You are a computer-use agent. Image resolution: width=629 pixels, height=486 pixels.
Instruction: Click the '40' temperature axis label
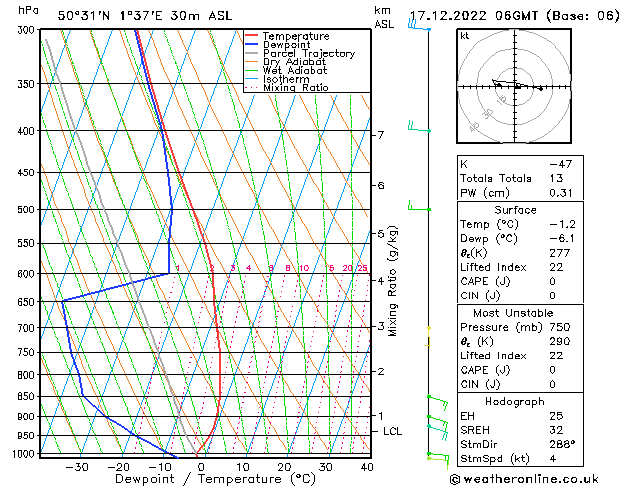[367, 467]
